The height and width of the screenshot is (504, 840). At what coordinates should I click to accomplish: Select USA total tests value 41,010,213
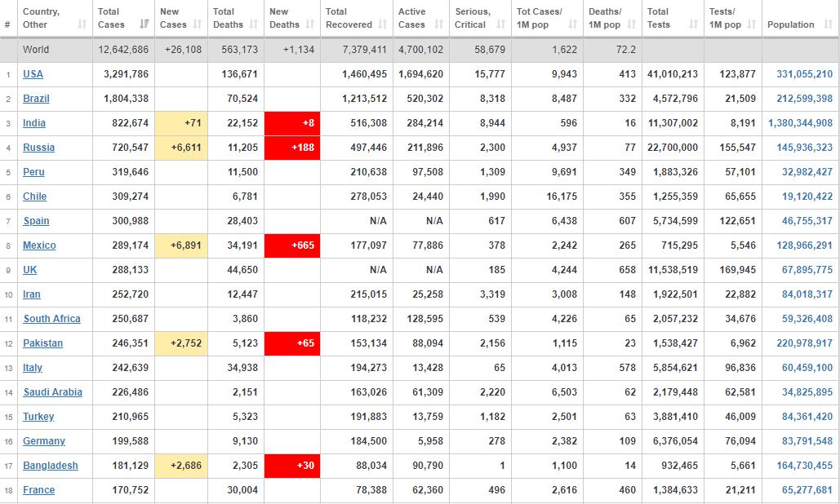[673, 74]
